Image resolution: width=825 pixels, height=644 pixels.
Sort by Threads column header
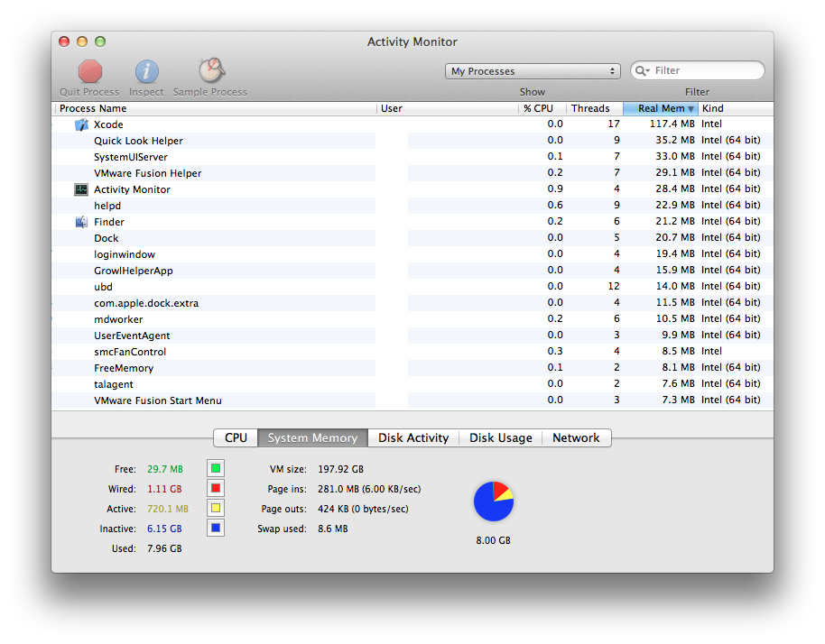595,108
